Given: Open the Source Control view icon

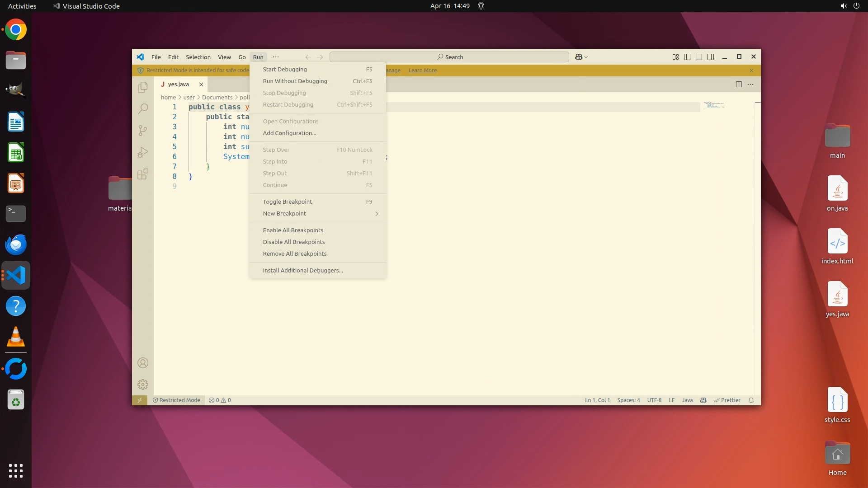Looking at the screenshot, I should [143, 131].
